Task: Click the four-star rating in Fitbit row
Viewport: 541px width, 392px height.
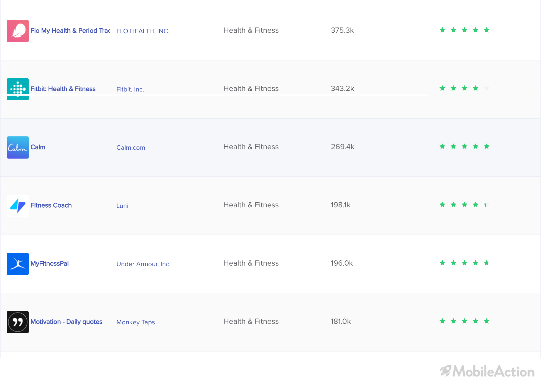Action: pos(465,88)
